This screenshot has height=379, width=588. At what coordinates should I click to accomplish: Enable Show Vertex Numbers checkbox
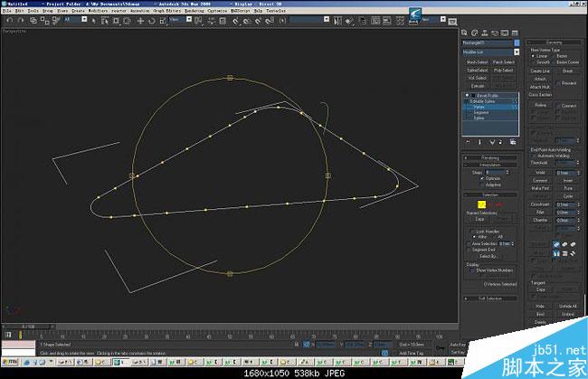click(x=473, y=270)
